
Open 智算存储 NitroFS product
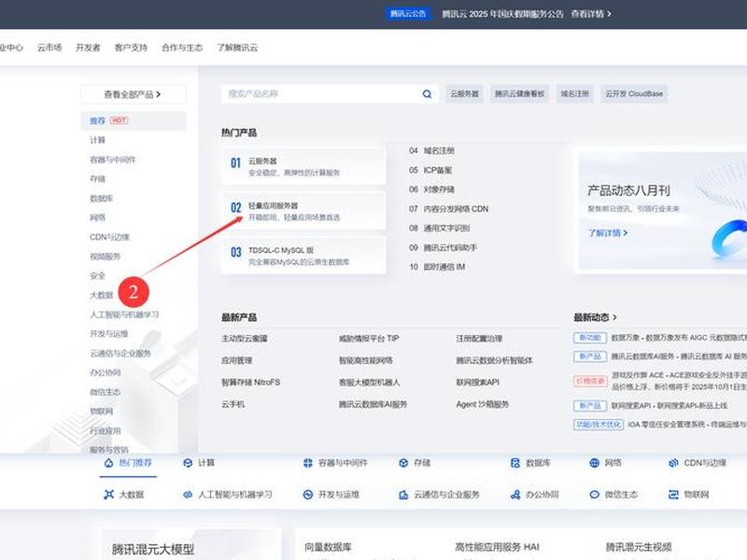(x=250, y=383)
